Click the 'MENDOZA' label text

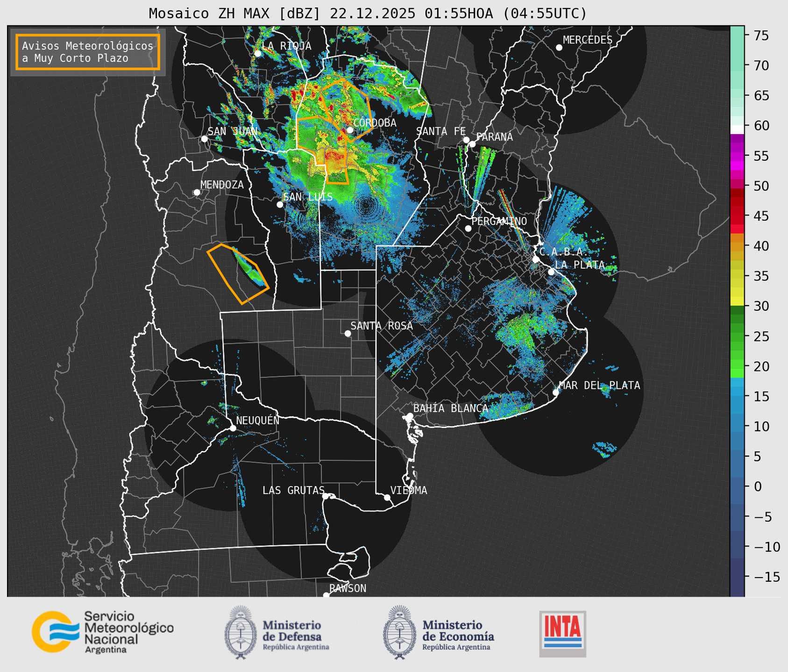222,185
